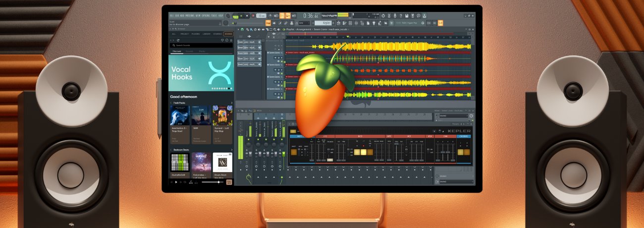
Task: Open the PATTERNS menu
Action: (x=190, y=15)
